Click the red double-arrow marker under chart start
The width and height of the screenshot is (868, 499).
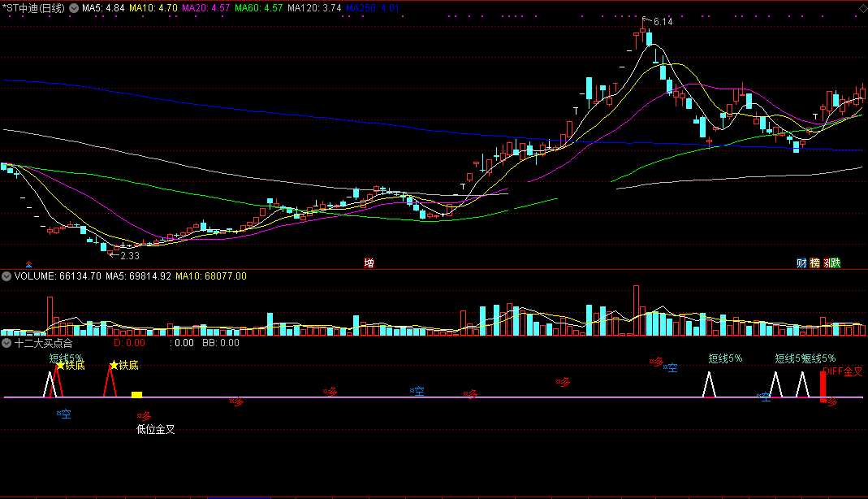coord(28,265)
